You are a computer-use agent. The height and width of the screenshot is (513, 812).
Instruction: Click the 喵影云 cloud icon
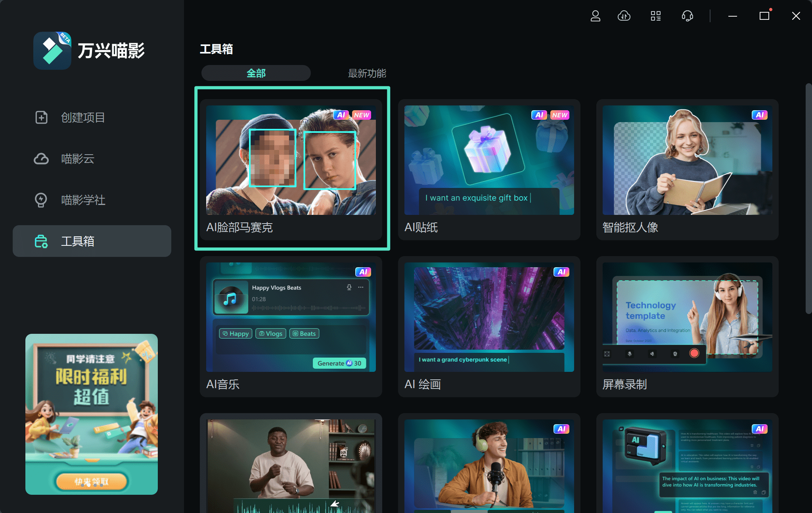click(x=41, y=159)
